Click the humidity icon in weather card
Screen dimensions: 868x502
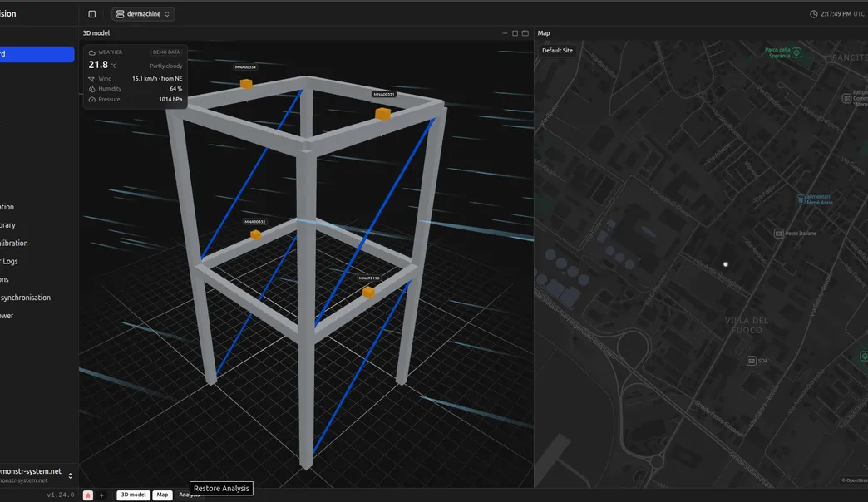(92, 89)
